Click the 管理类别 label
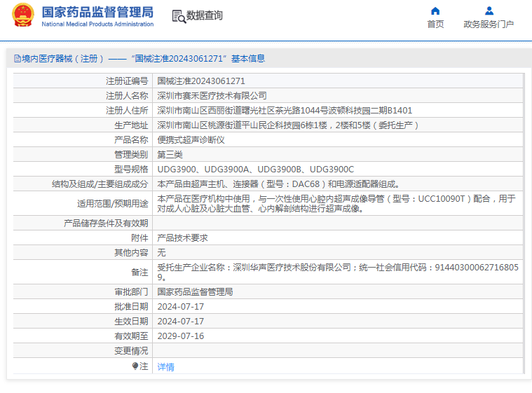The image size is (532, 393). coord(131,155)
